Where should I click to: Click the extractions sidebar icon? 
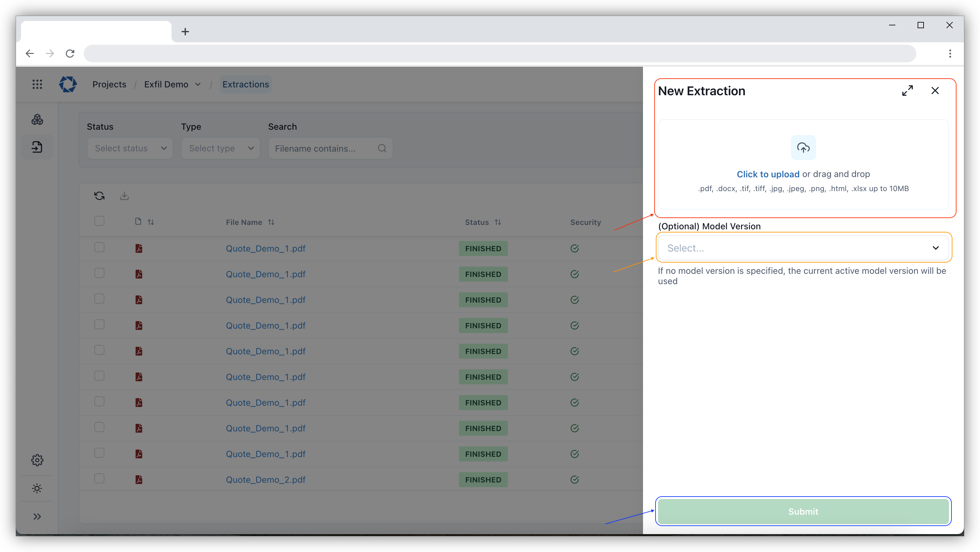pos(37,147)
